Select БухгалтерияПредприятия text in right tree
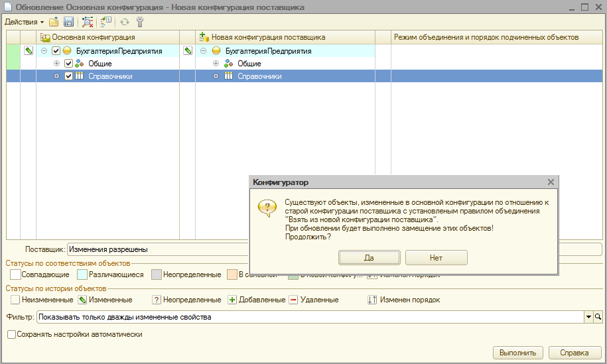This screenshot has height=364, width=607. pyautogui.click(x=268, y=51)
